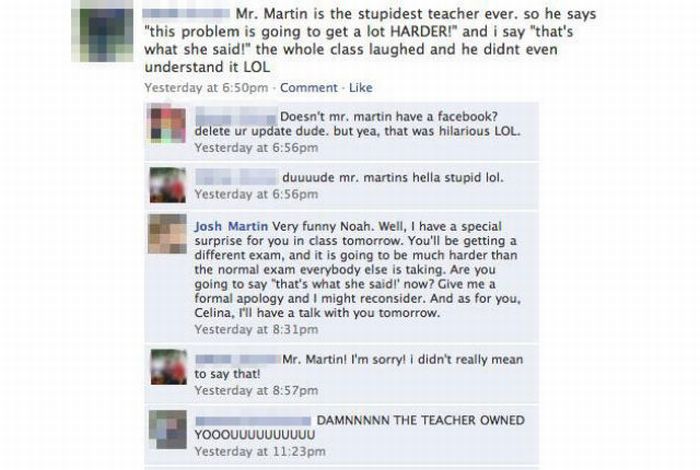
Task: Open the avatar beside the 'I'm sorry' comment
Action: (x=168, y=367)
